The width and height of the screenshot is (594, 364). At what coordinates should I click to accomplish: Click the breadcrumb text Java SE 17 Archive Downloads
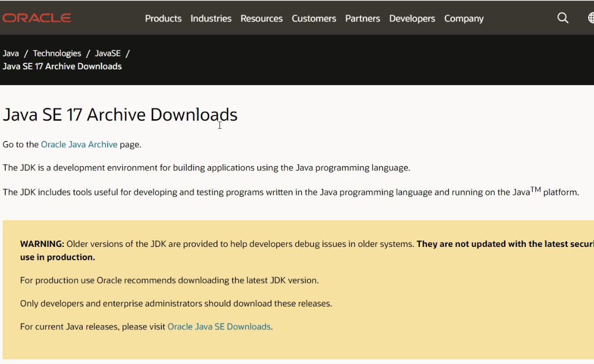click(x=62, y=66)
